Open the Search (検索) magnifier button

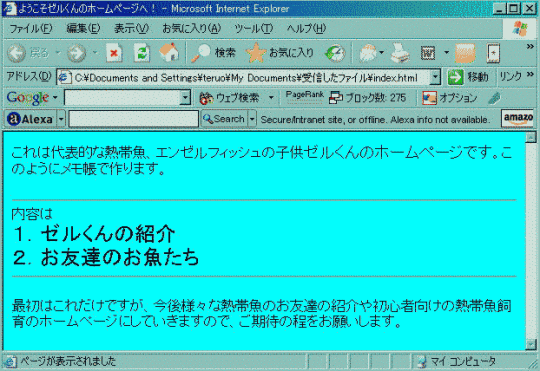click(x=213, y=53)
